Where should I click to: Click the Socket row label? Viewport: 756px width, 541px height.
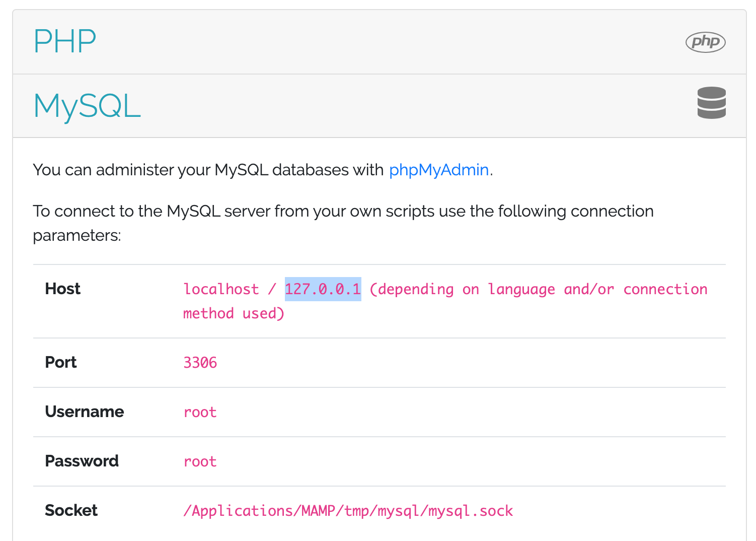tap(71, 510)
